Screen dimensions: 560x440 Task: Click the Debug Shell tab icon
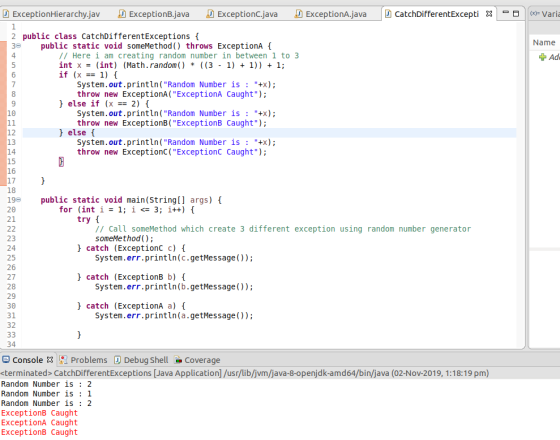tap(118, 360)
